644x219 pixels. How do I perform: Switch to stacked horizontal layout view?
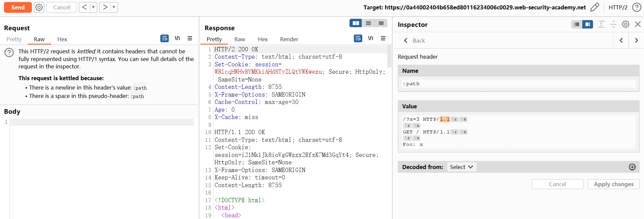tap(368, 23)
